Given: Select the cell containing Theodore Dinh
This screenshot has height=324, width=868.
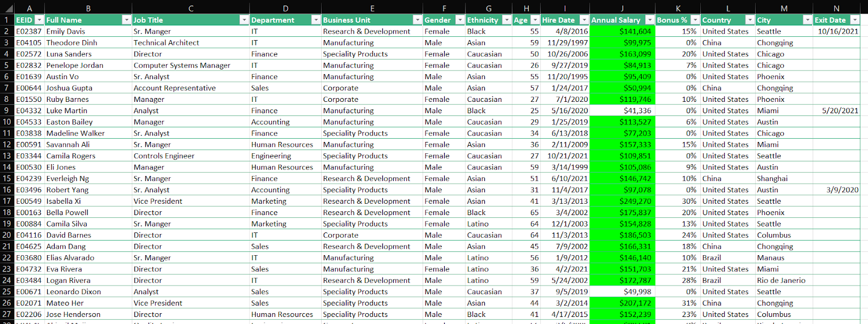Looking at the screenshot, I should (x=72, y=43).
